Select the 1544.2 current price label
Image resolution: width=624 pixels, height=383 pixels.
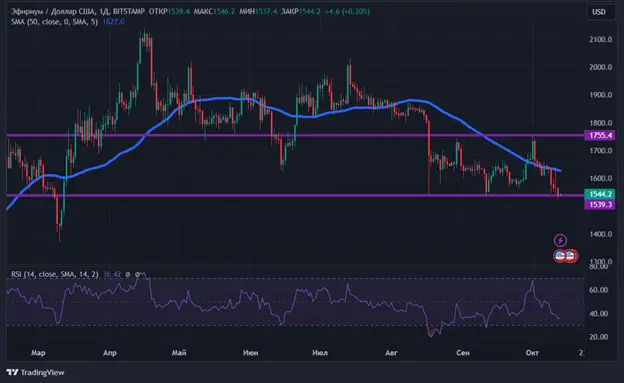pyautogui.click(x=599, y=194)
